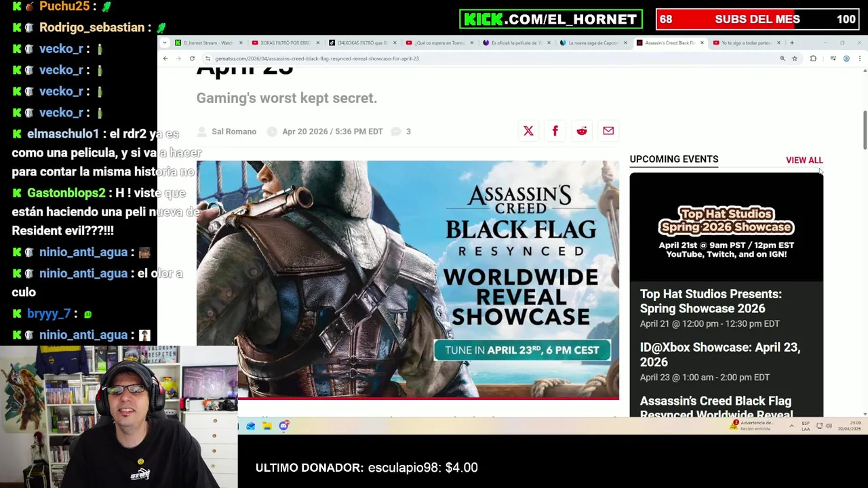Click chat username Puchu25

point(64,6)
